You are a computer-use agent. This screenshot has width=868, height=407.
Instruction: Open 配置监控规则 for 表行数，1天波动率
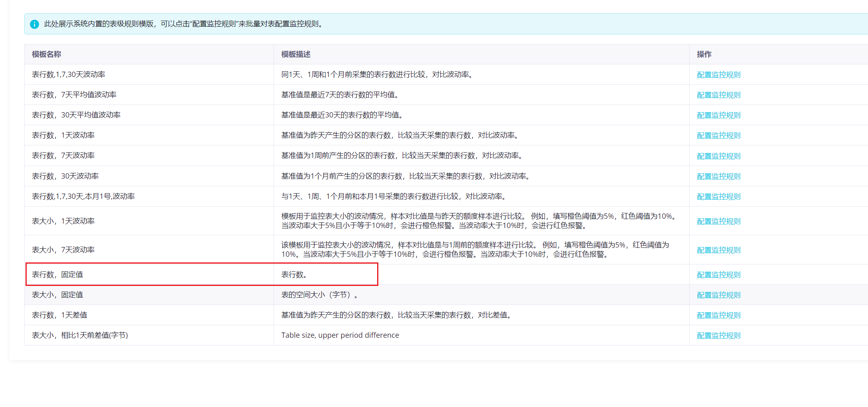tap(718, 136)
